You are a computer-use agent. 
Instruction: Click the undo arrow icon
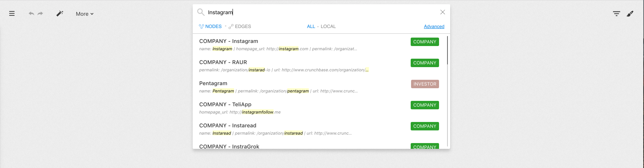tap(31, 13)
